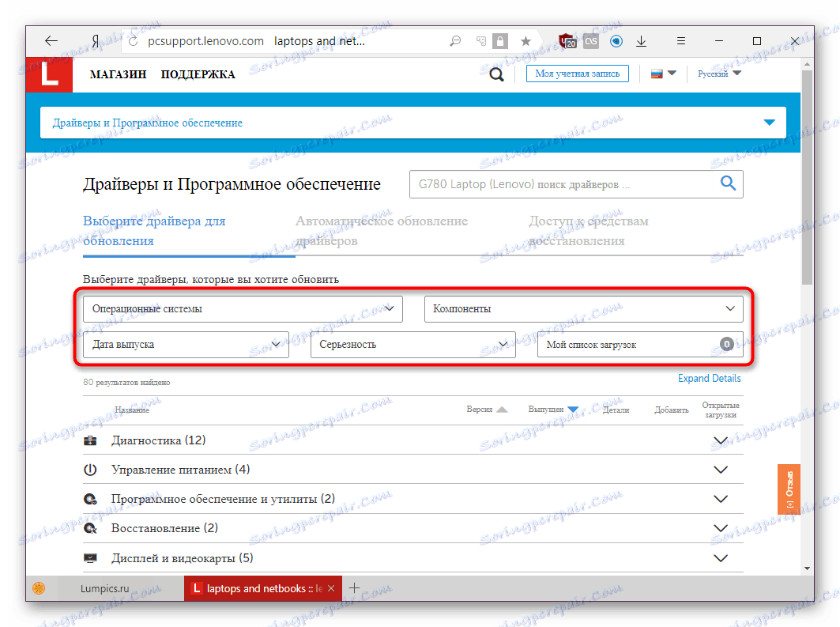The image size is (840, 627).
Task: Click the Моя учетная запись button
Action: (x=578, y=74)
